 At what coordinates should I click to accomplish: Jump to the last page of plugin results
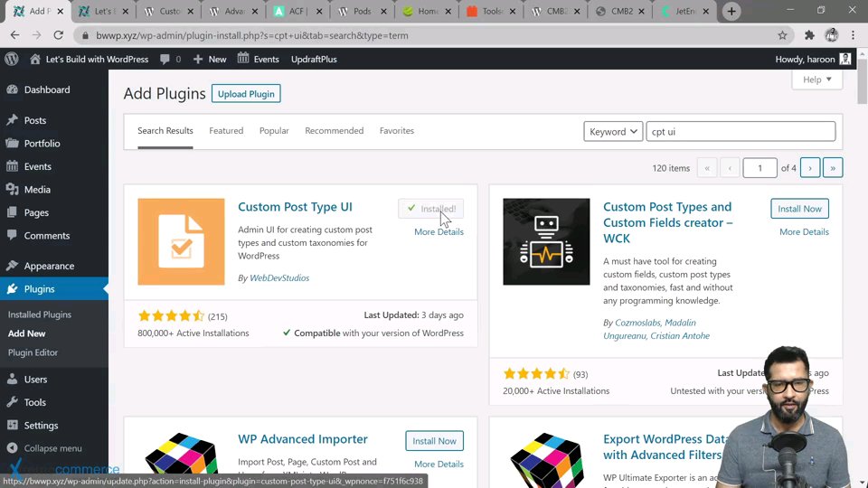(833, 168)
